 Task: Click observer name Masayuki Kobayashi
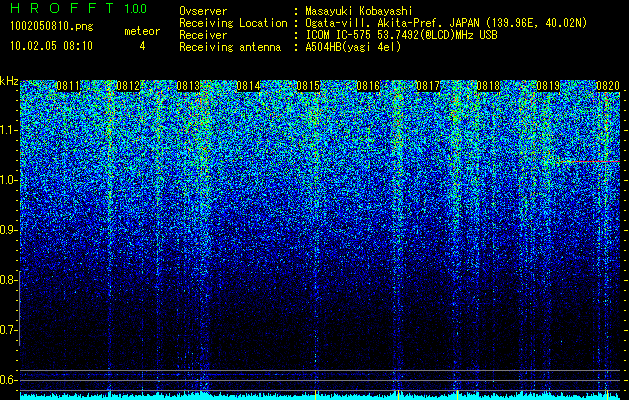pos(359,11)
